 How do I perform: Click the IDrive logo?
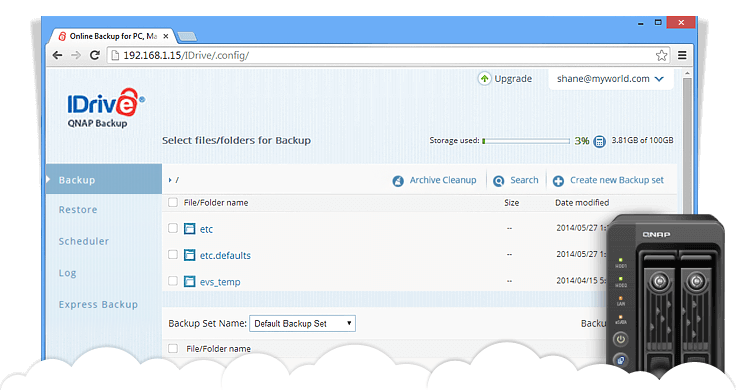106,108
